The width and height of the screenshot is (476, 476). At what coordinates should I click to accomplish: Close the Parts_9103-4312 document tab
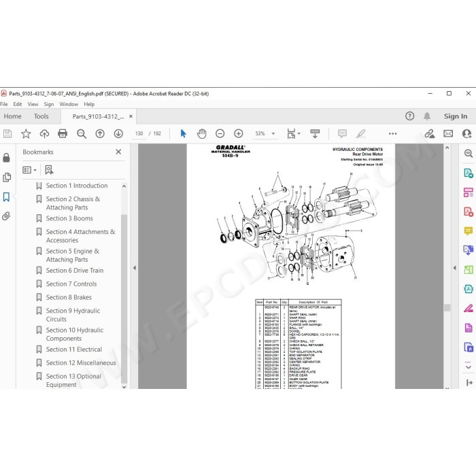131,116
